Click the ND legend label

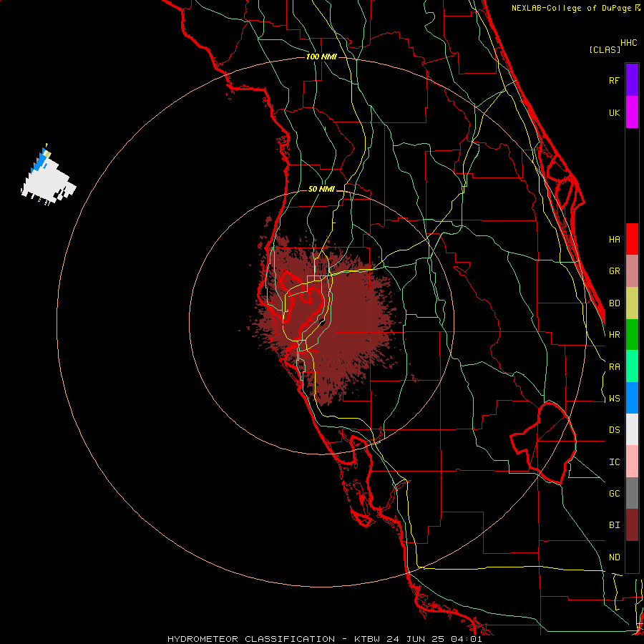click(x=614, y=557)
